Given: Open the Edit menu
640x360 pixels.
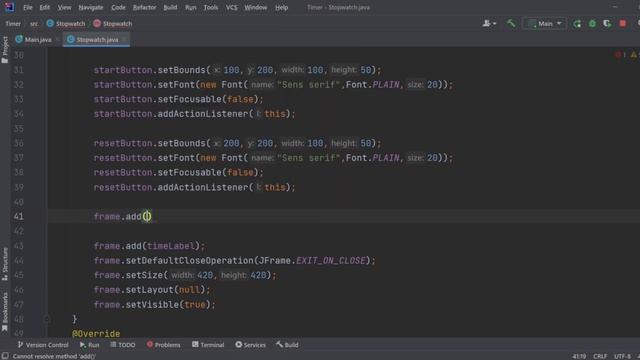Looking at the screenshot, I should (45, 7).
